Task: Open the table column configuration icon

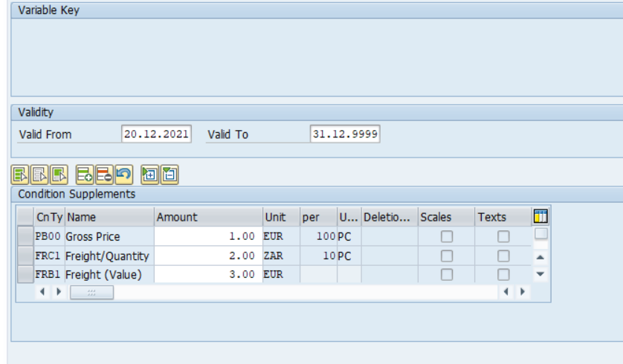Action: pos(540,217)
